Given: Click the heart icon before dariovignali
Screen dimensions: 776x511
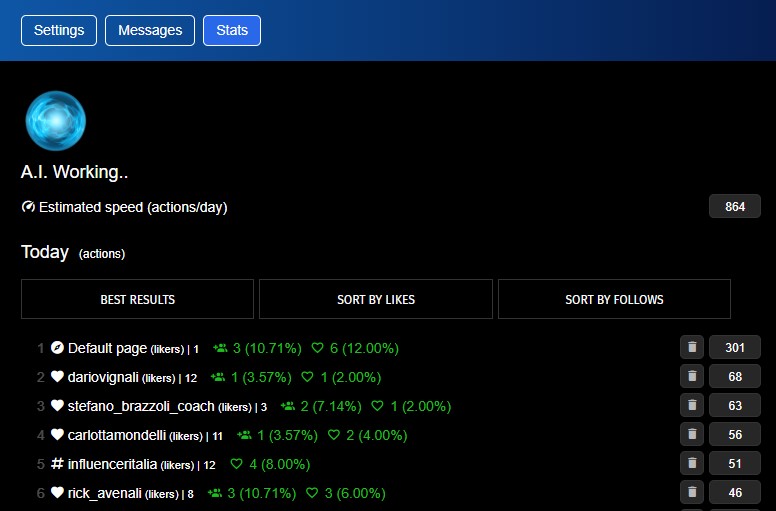Looking at the screenshot, I should 57,377.
